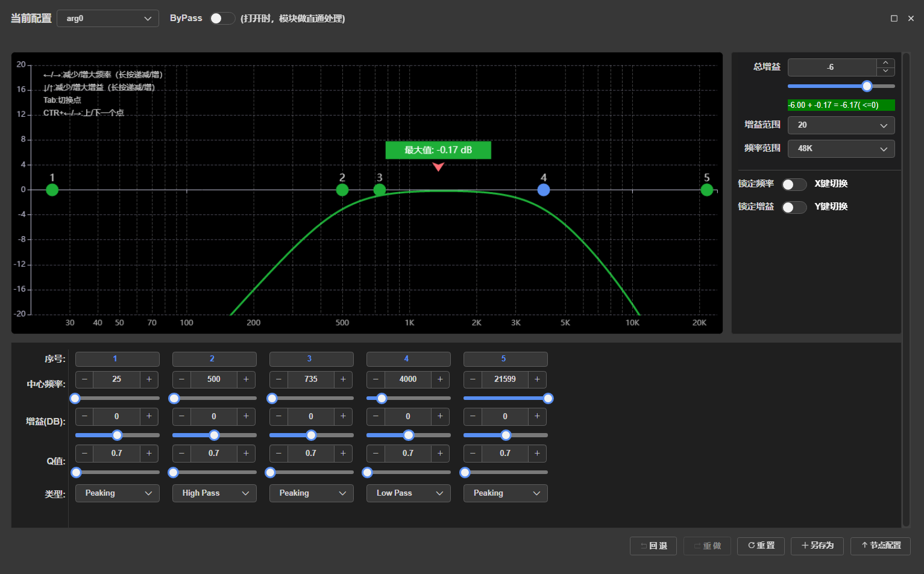
Task: Open band 3 type dropdown showing Peaking
Action: pos(312,493)
